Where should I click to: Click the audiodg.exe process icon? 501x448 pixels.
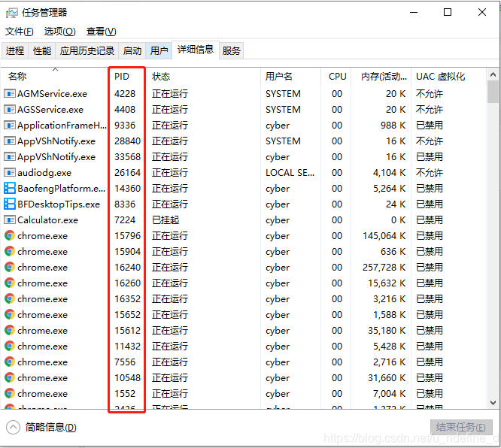(10, 173)
